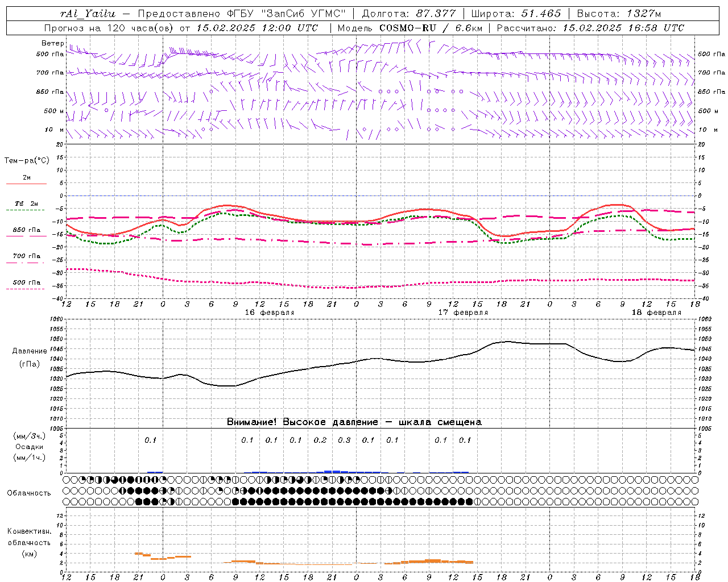Click the station name rAl_Yailu
Screen dimensions: 728x582
[x=88, y=14]
